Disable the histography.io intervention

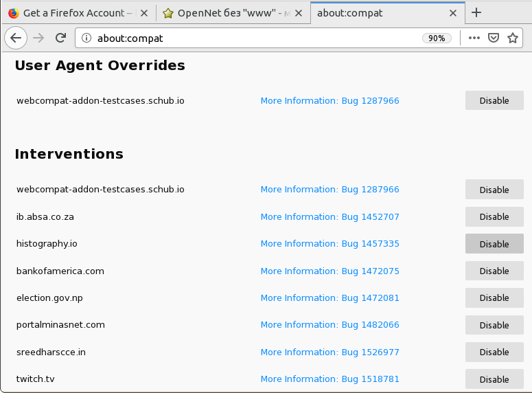[x=494, y=244]
